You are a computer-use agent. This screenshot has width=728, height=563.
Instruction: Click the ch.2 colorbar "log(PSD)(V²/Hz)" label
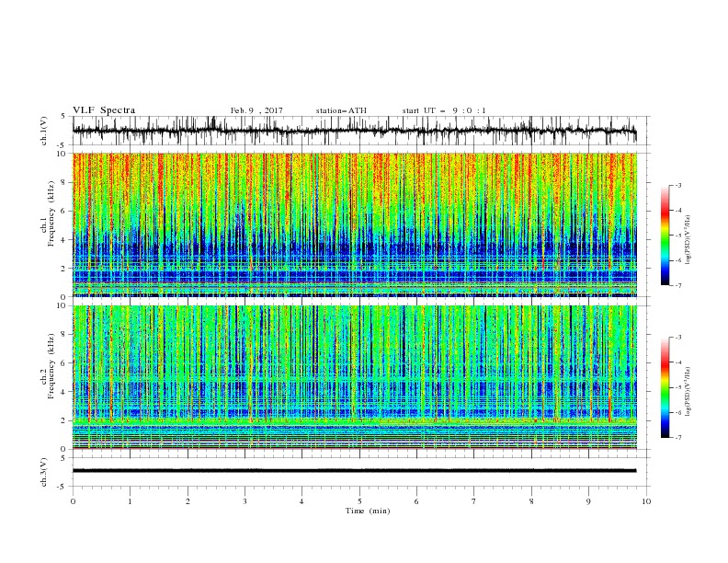tap(688, 392)
